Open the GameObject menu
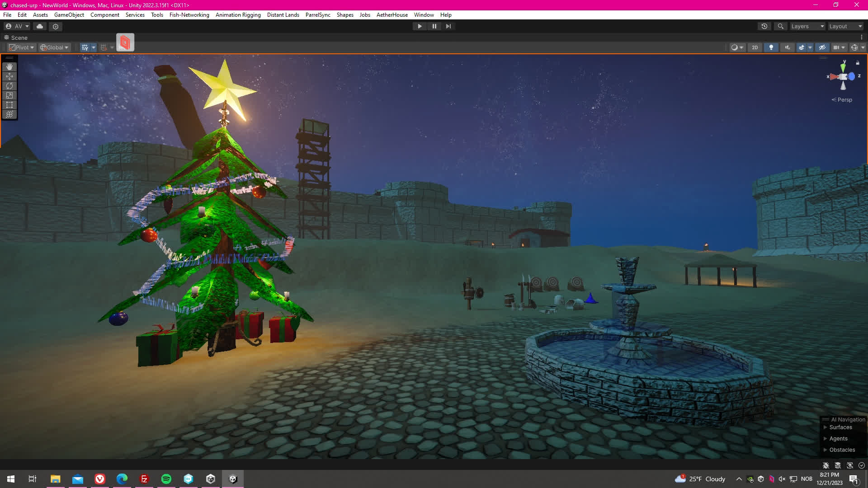The height and width of the screenshot is (488, 868). point(69,15)
